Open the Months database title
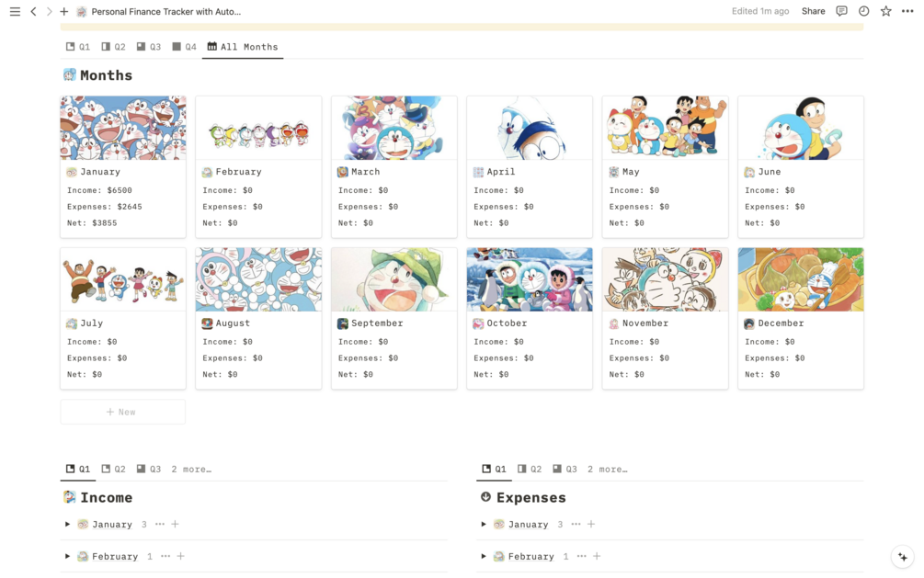924x578 pixels. [106, 75]
